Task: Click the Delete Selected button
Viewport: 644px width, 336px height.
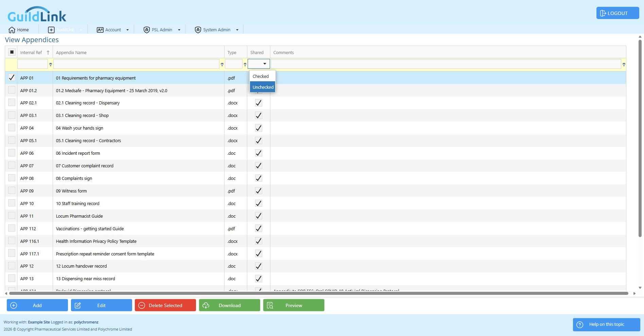Action: coord(165,305)
